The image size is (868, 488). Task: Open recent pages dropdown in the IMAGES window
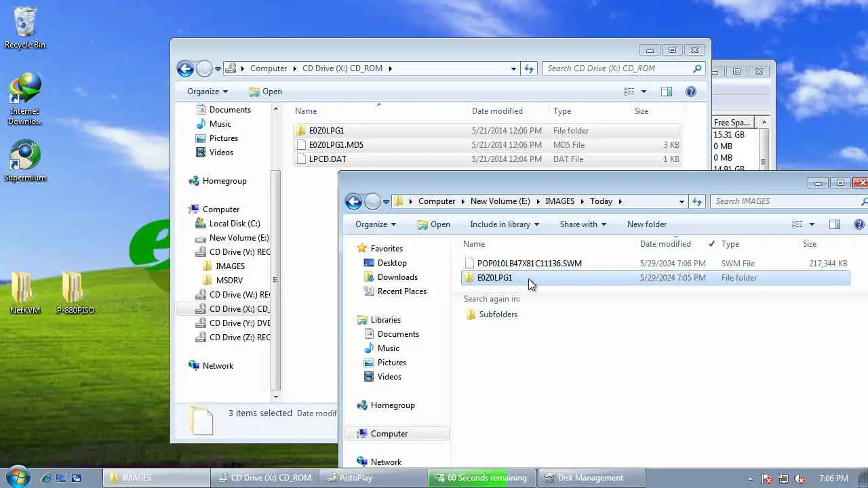click(386, 201)
